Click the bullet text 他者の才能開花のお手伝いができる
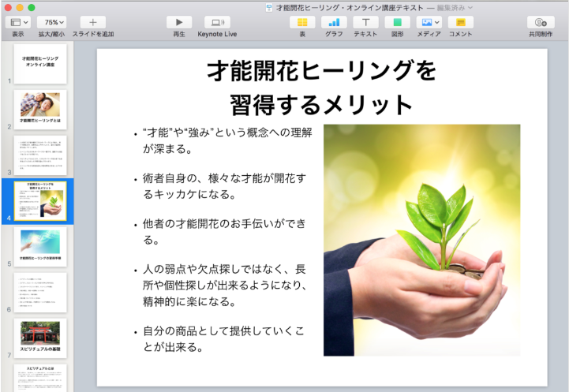Viewport: 569px width, 392px height. 223,231
